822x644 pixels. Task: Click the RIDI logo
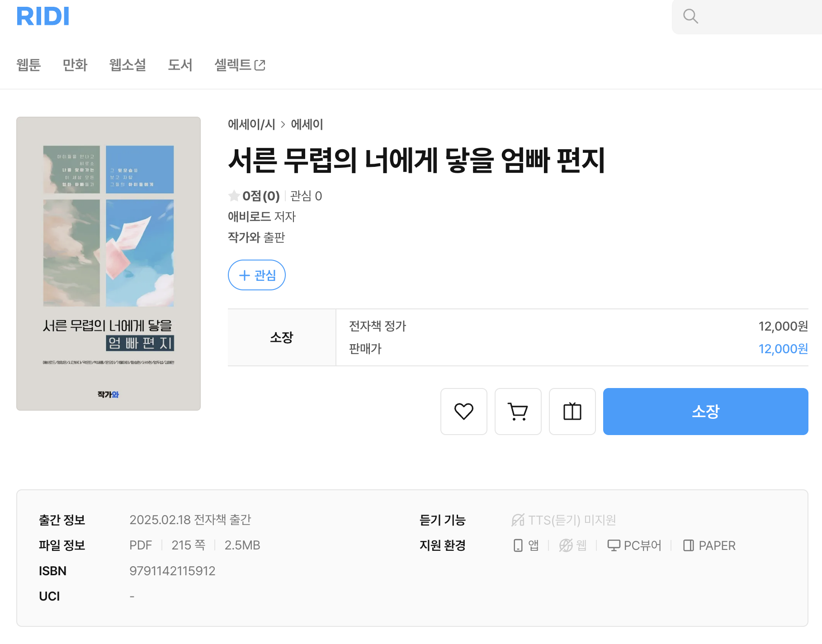(43, 16)
